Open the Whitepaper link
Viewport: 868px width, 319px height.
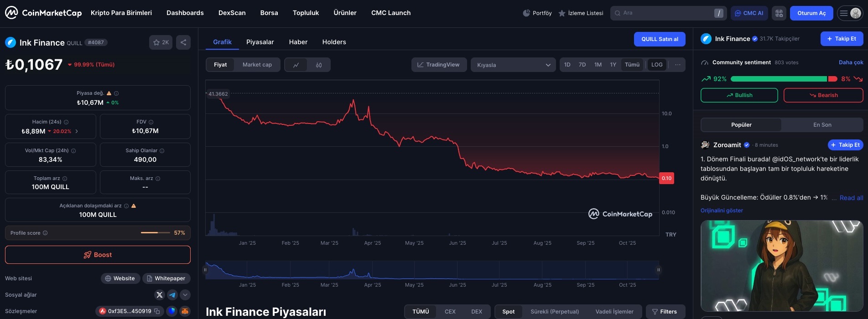click(166, 278)
